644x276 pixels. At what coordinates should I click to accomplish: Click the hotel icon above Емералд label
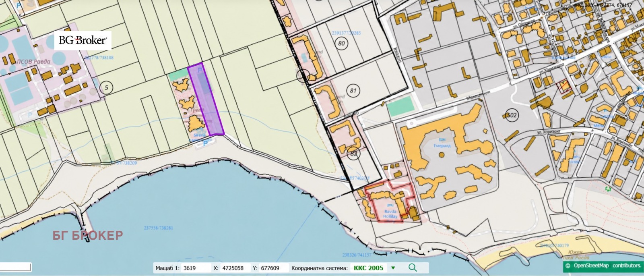point(442,139)
